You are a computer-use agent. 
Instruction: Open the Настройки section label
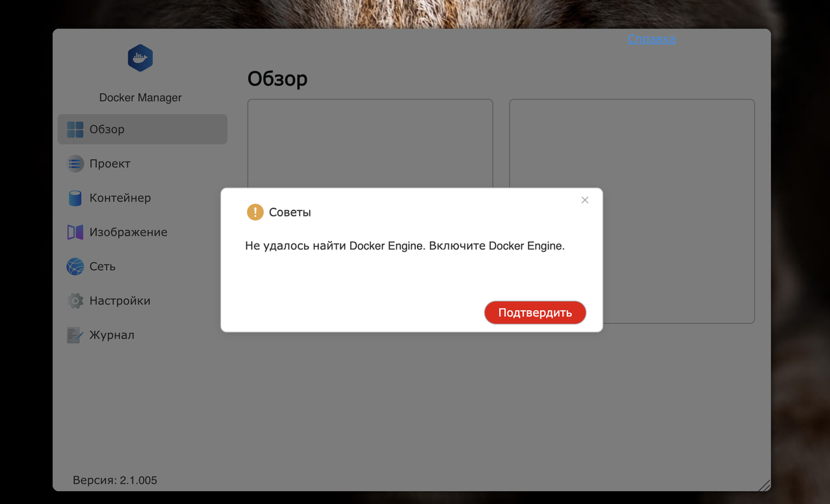coord(120,301)
